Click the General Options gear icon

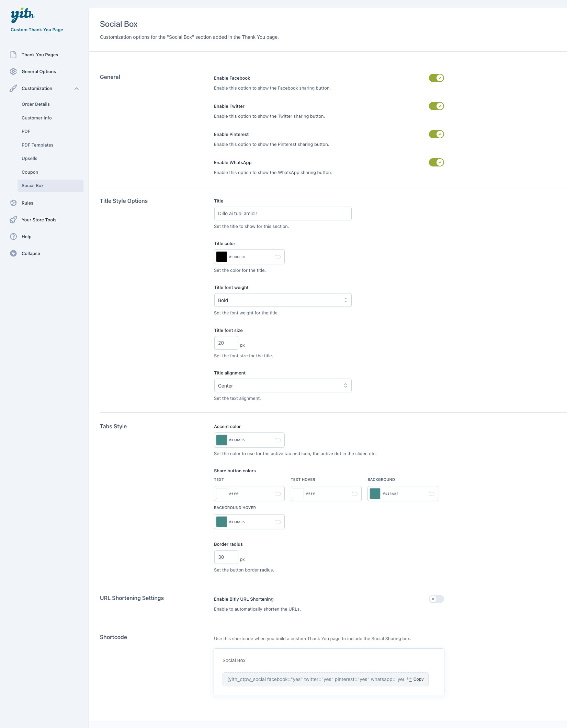pos(13,71)
